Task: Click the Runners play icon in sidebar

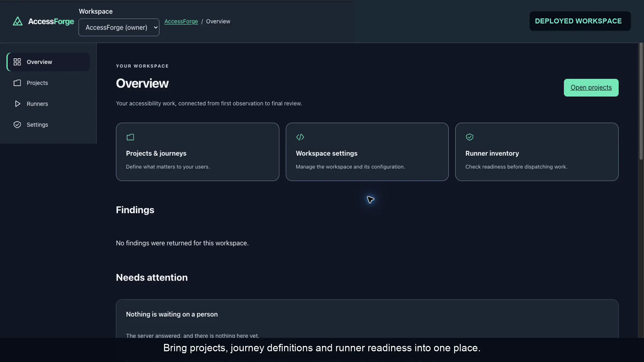Action: click(x=17, y=104)
